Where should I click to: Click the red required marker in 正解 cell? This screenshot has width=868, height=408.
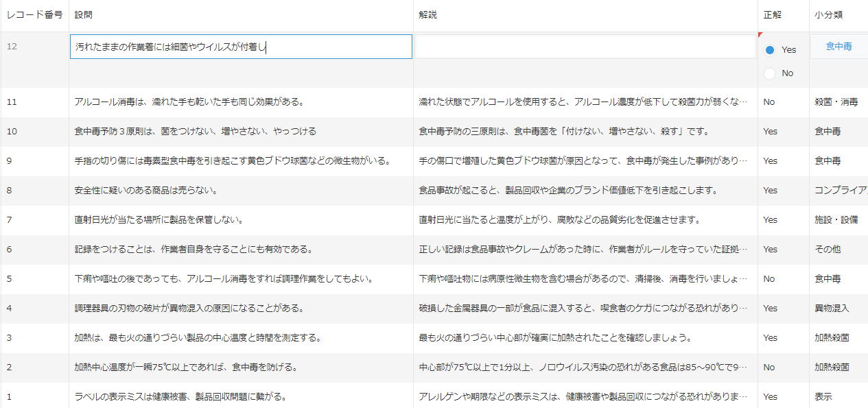point(760,34)
